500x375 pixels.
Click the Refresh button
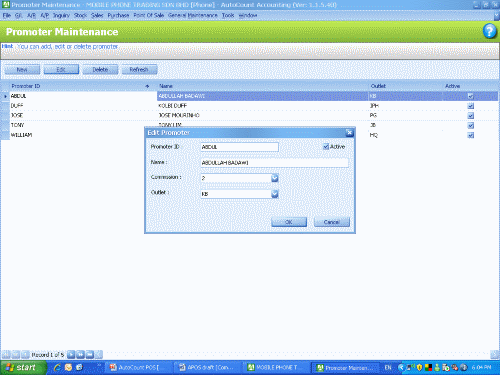pyautogui.click(x=139, y=69)
